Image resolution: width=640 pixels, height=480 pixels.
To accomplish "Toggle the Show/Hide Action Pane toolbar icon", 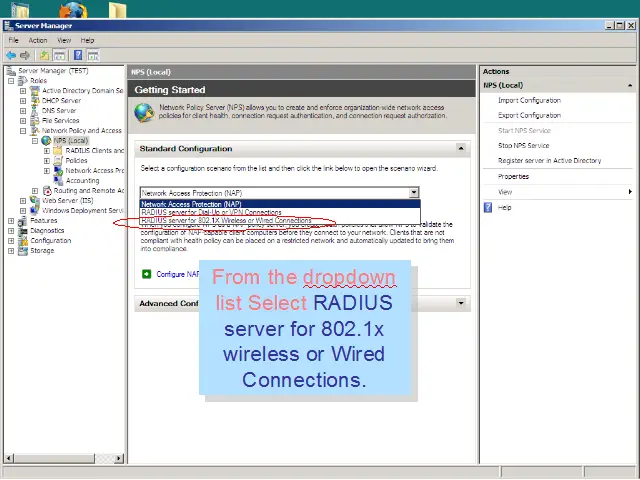I will (x=93, y=56).
